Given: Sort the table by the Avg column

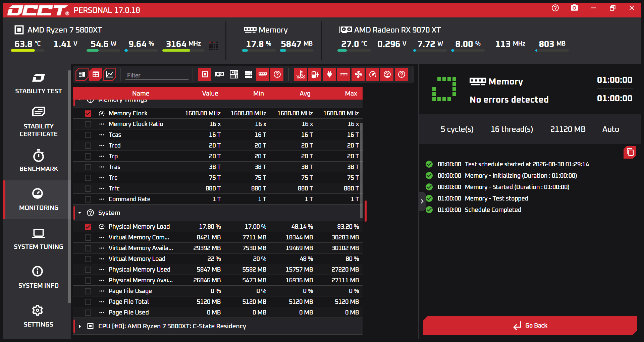Looking at the screenshot, I should pyautogui.click(x=305, y=94).
